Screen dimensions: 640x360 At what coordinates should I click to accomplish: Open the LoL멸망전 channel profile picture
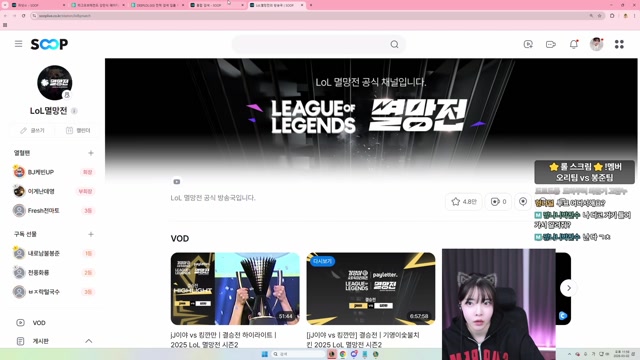tap(54, 82)
